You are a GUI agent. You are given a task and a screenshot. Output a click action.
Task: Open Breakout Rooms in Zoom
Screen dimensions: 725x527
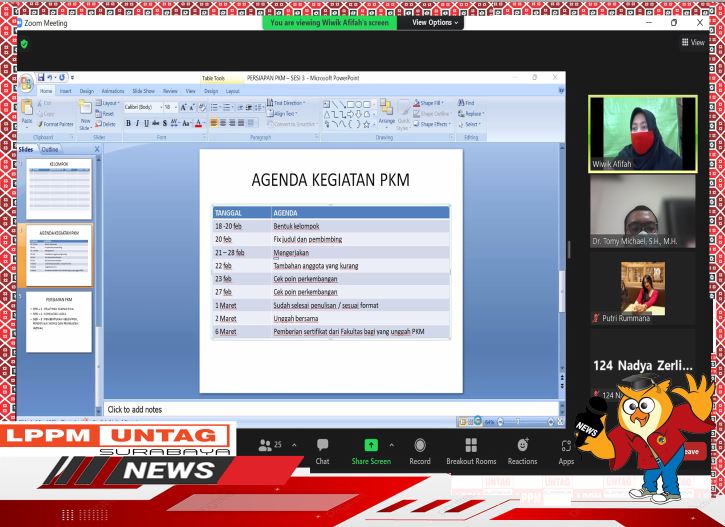471,452
